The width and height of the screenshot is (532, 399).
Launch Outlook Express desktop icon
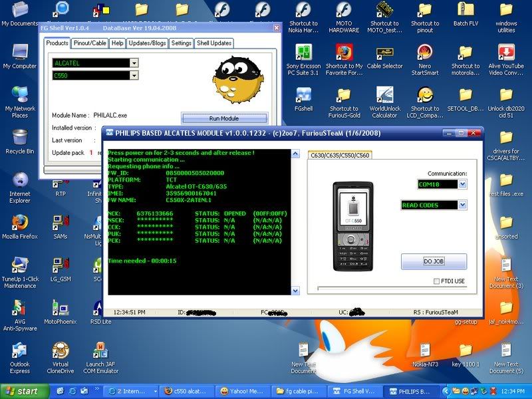pyautogui.click(x=20, y=358)
